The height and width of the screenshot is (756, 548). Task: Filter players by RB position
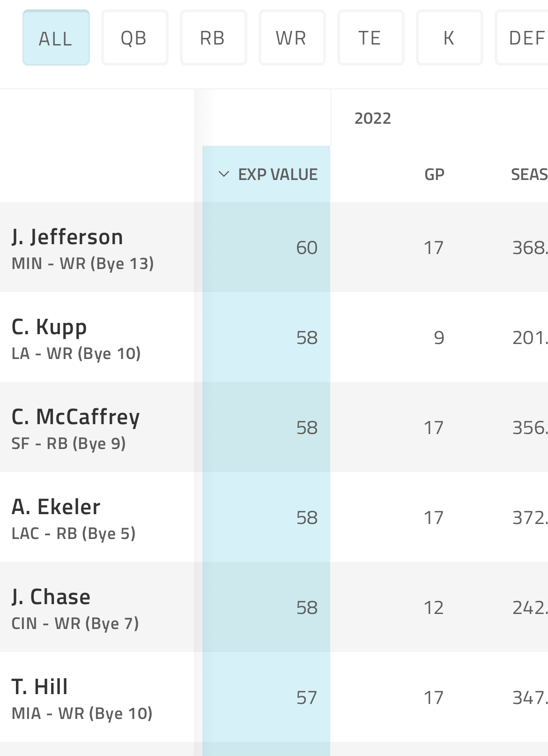(x=214, y=37)
